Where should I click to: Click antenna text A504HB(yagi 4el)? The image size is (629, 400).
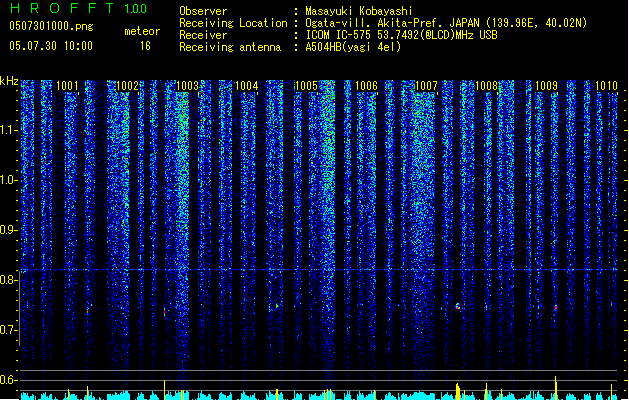tap(353, 47)
